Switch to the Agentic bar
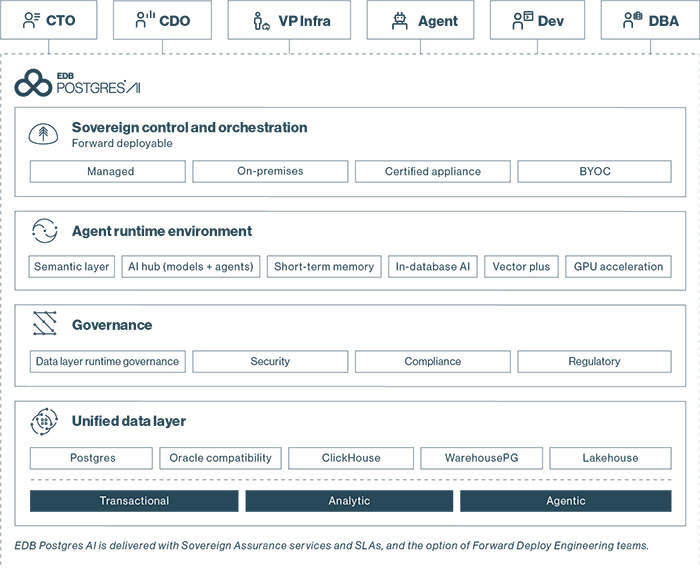 tap(566, 501)
